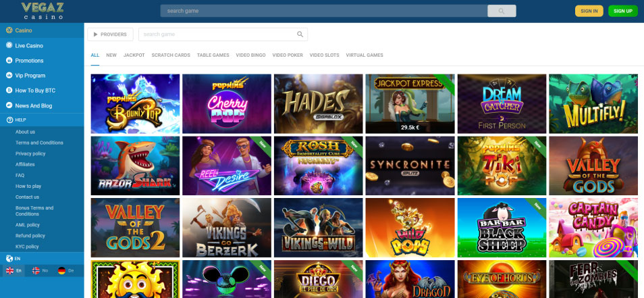644x298 pixels.
Task: Open the Syncronite Splitz game
Action: tap(410, 166)
